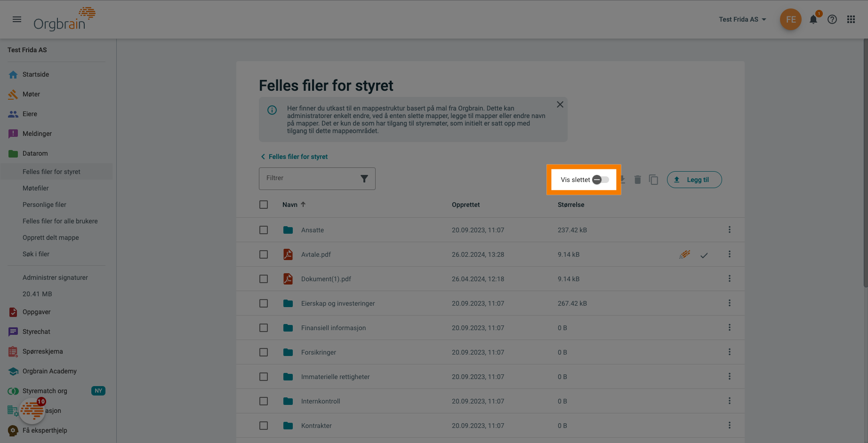
Task: Click the info circle icon in banner
Action: [x=272, y=110]
